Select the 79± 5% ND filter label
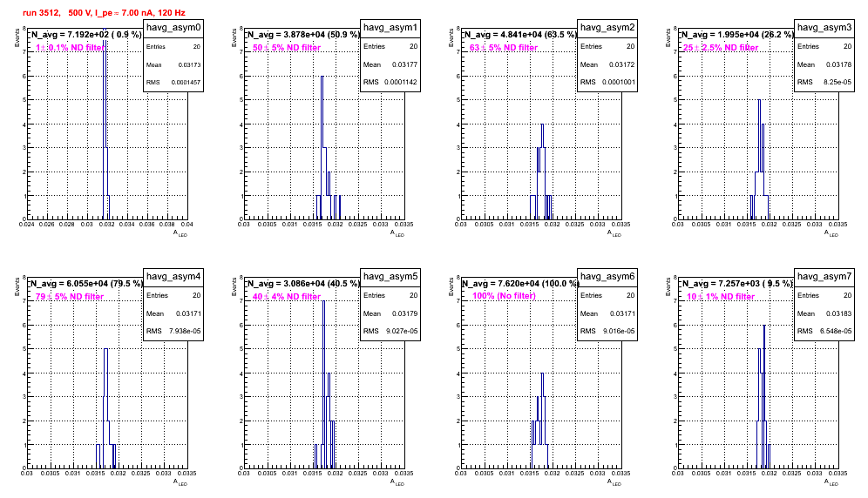Screen dimensions: 868x498 pyautogui.click(x=70, y=297)
